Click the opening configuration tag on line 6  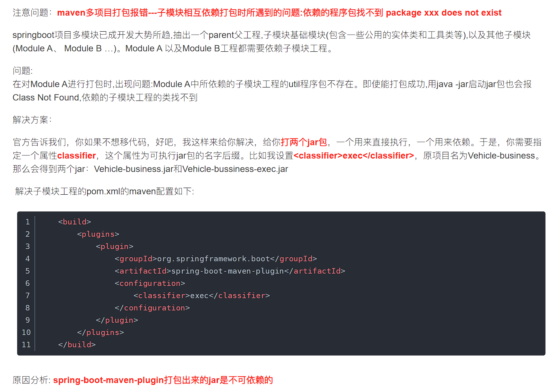pyautogui.click(x=150, y=283)
